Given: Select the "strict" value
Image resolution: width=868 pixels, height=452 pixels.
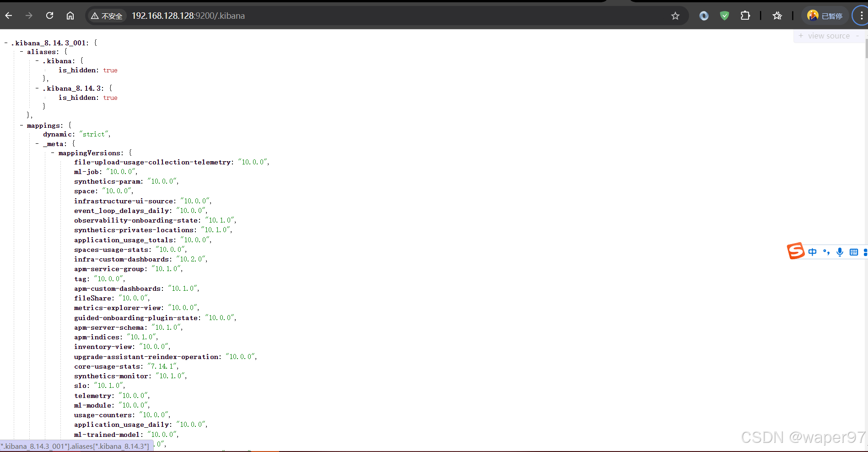Looking at the screenshot, I should [x=94, y=134].
